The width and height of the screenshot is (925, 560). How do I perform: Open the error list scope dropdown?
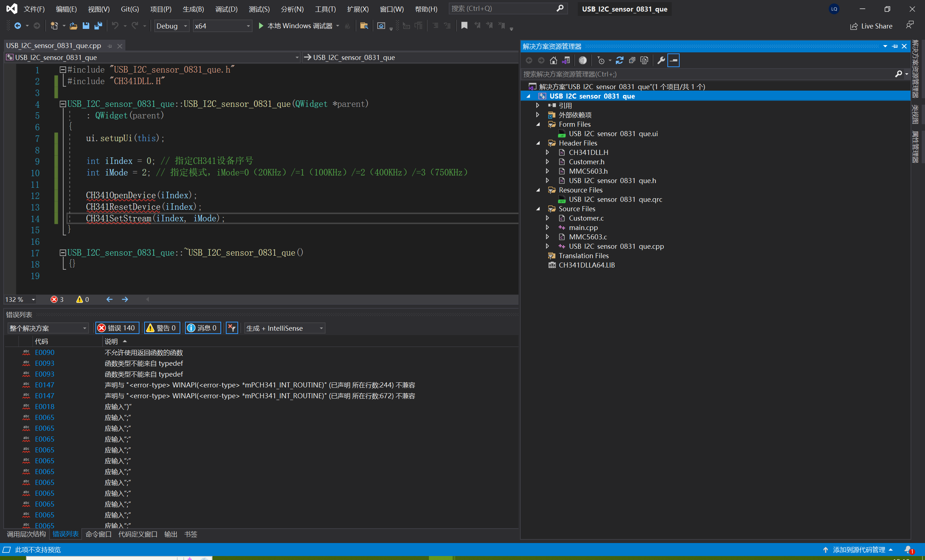click(48, 328)
